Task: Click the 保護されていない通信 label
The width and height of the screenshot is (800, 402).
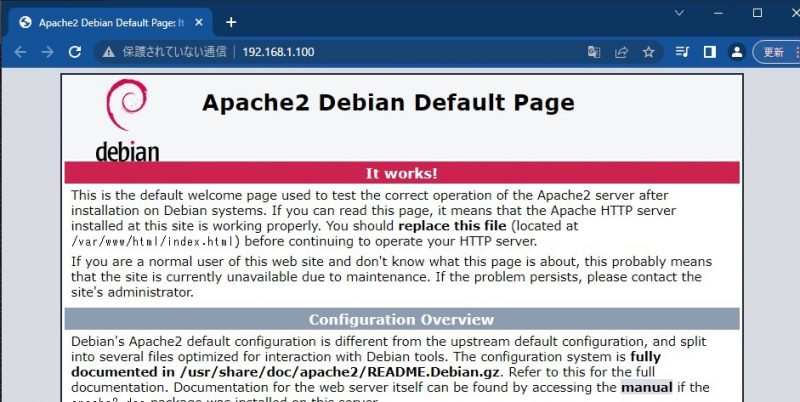Action: pos(174,52)
